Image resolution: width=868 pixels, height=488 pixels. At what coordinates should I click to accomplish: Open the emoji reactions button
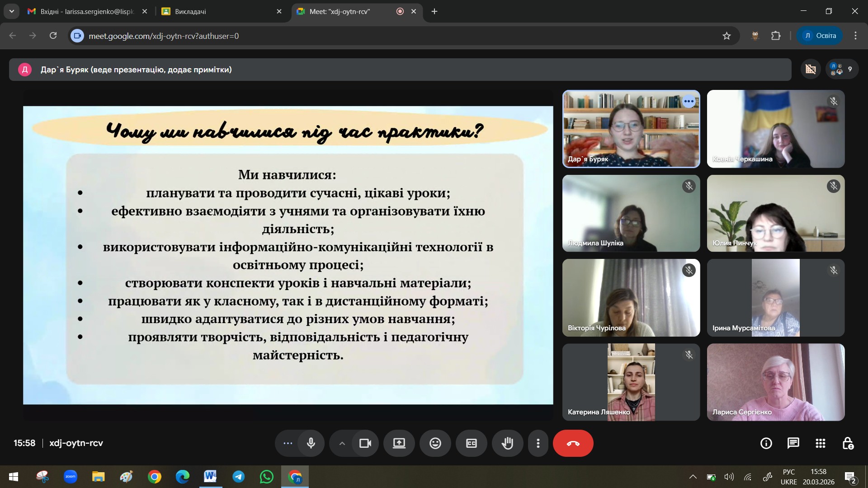click(435, 443)
